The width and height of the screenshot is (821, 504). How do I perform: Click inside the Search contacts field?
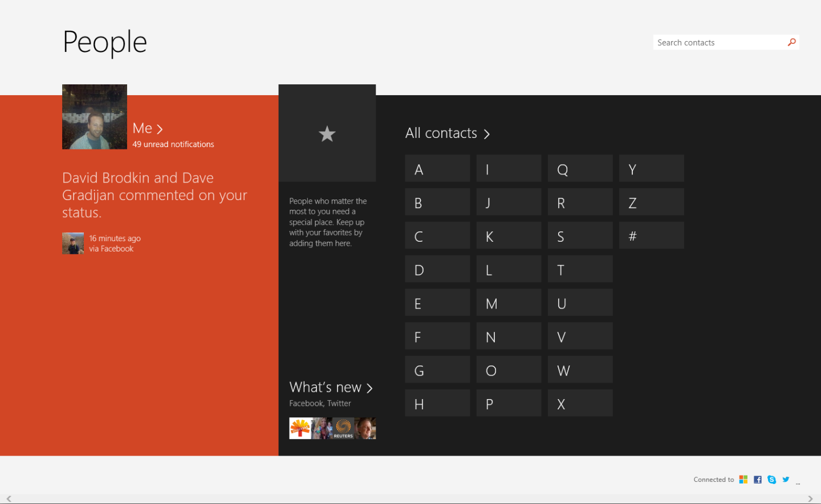(x=713, y=42)
